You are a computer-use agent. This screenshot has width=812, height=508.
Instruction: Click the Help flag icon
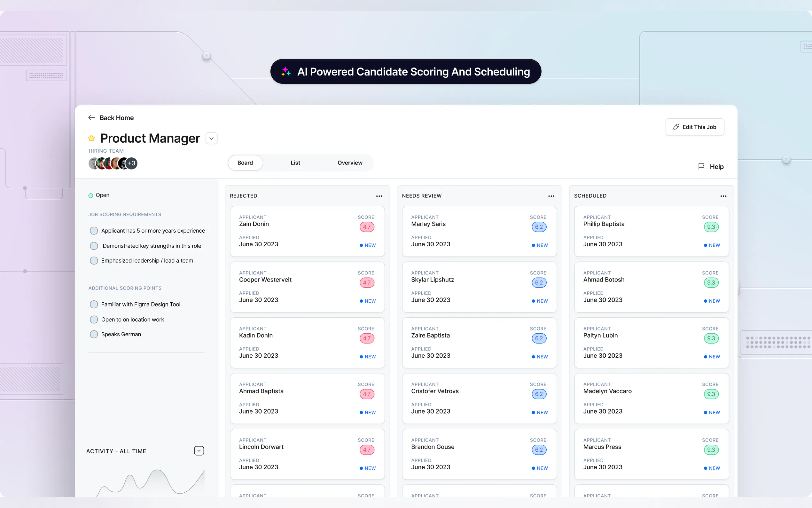pos(701,166)
